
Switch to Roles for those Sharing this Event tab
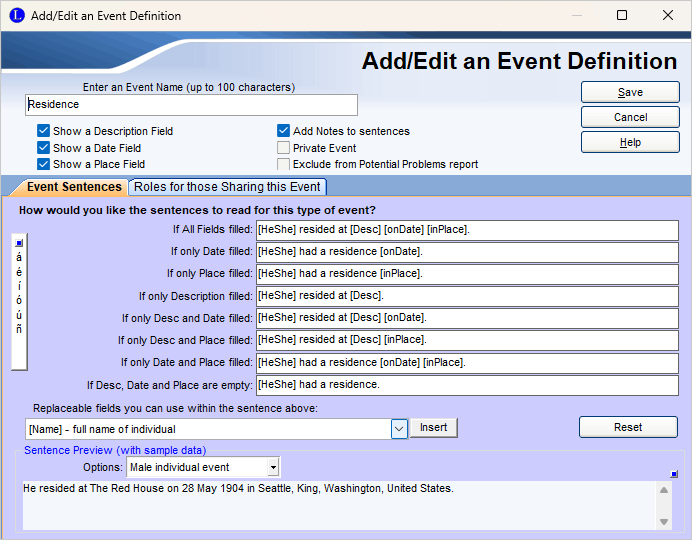click(x=227, y=187)
